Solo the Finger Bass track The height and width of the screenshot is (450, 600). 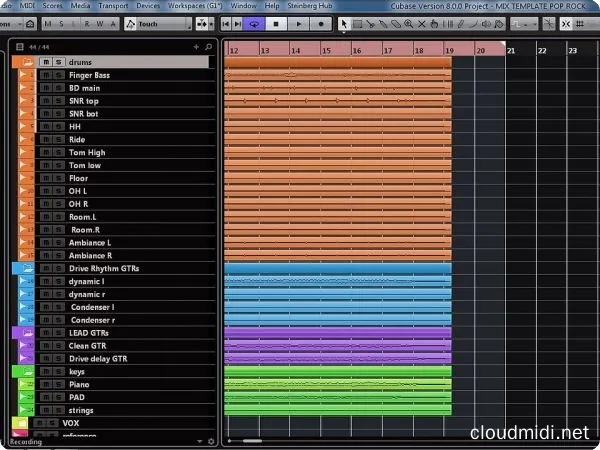[x=59, y=75]
